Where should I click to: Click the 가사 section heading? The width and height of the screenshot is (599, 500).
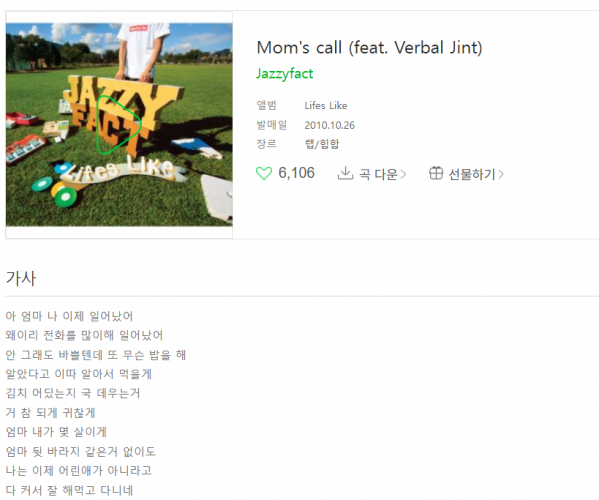click(21, 278)
